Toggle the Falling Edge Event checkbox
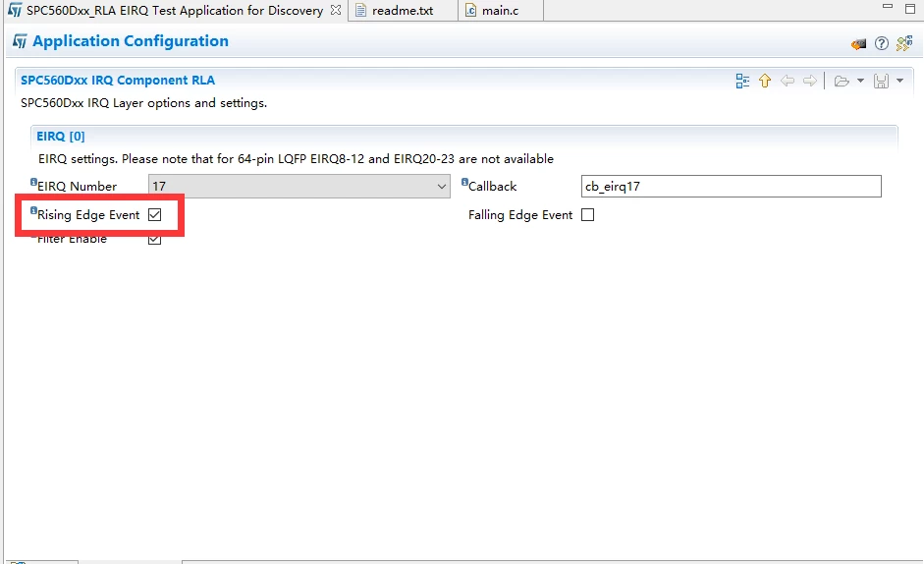Image resolution: width=924 pixels, height=564 pixels. tap(587, 215)
